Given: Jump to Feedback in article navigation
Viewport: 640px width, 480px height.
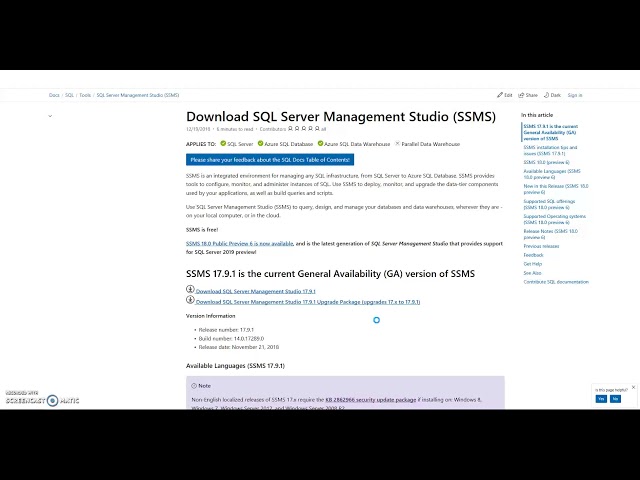Looking at the screenshot, I should (533, 255).
